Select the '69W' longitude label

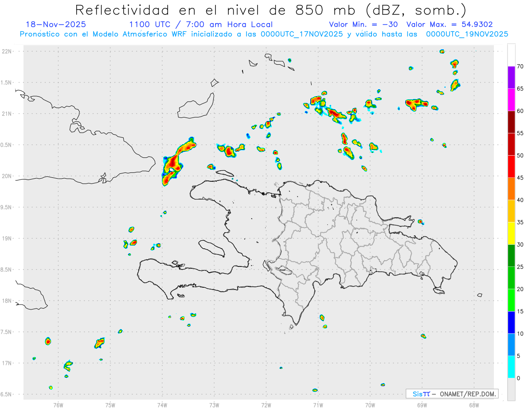coord(422,404)
